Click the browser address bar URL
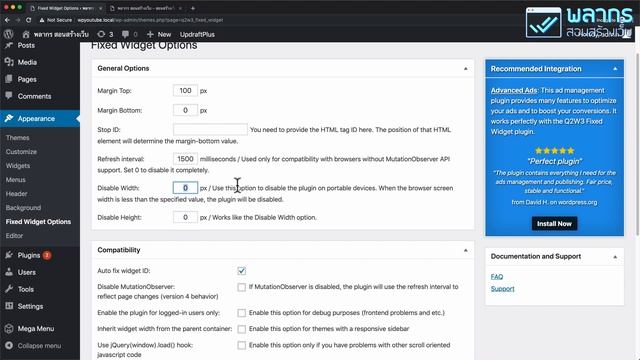 (x=150, y=20)
